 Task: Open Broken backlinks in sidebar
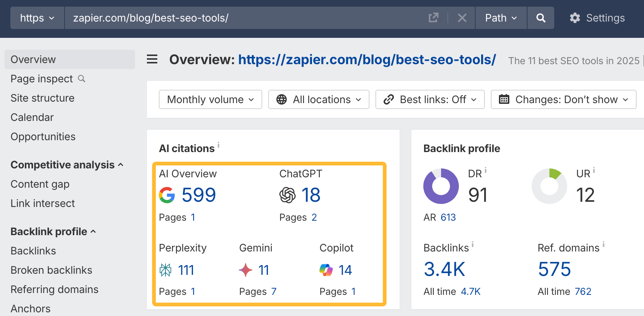tap(52, 270)
